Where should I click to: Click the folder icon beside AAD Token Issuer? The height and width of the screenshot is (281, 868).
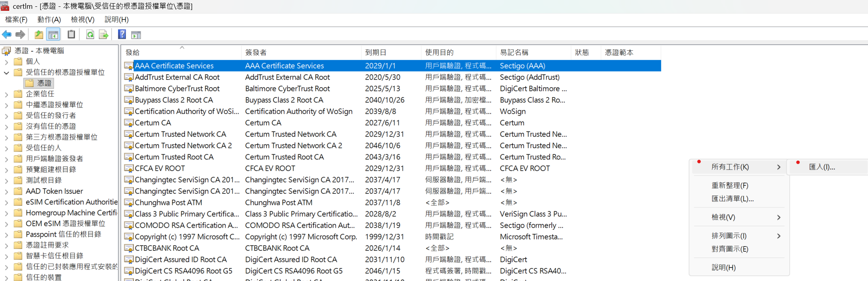tap(18, 191)
